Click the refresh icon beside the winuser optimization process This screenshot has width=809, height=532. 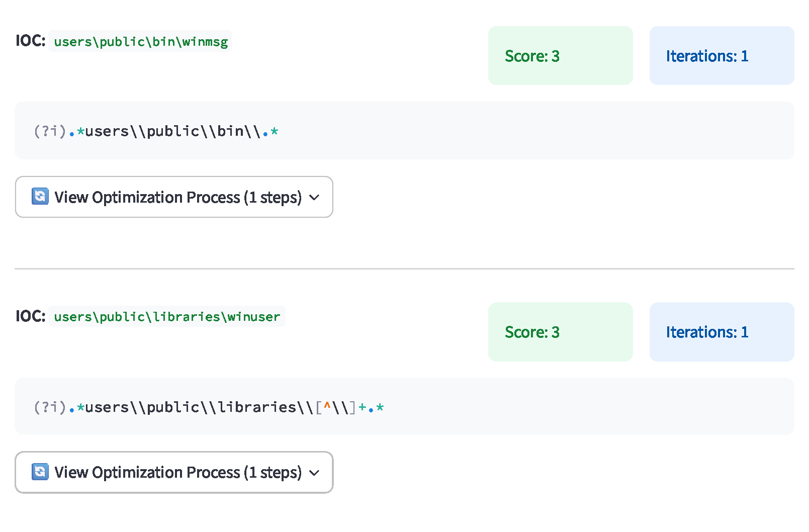[40, 472]
